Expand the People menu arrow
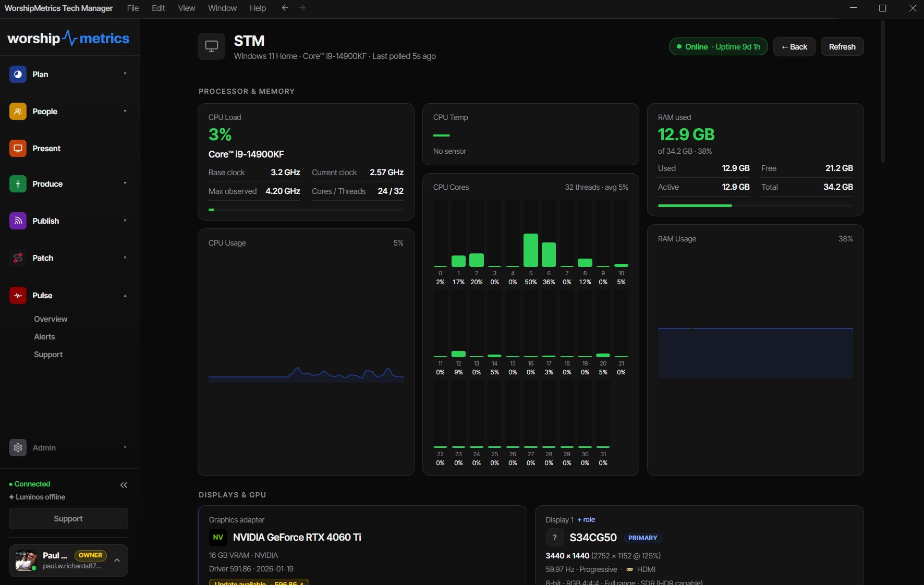 pyautogui.click(x=125, y=111)
